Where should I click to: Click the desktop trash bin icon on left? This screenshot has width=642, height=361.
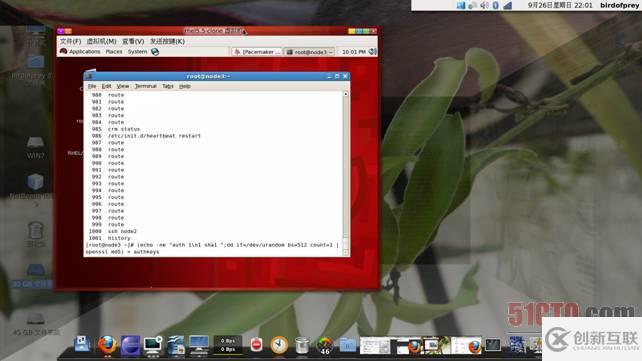click(x=36, y=231)
